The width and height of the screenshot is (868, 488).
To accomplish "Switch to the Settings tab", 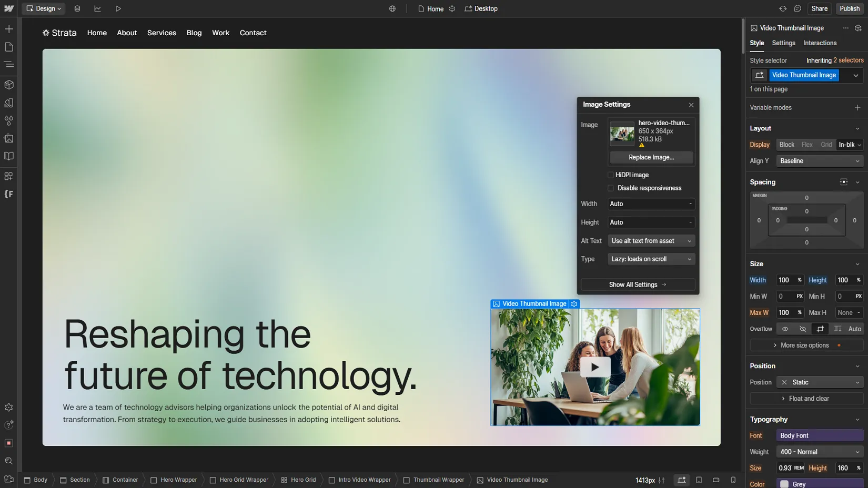I will 783,43.
